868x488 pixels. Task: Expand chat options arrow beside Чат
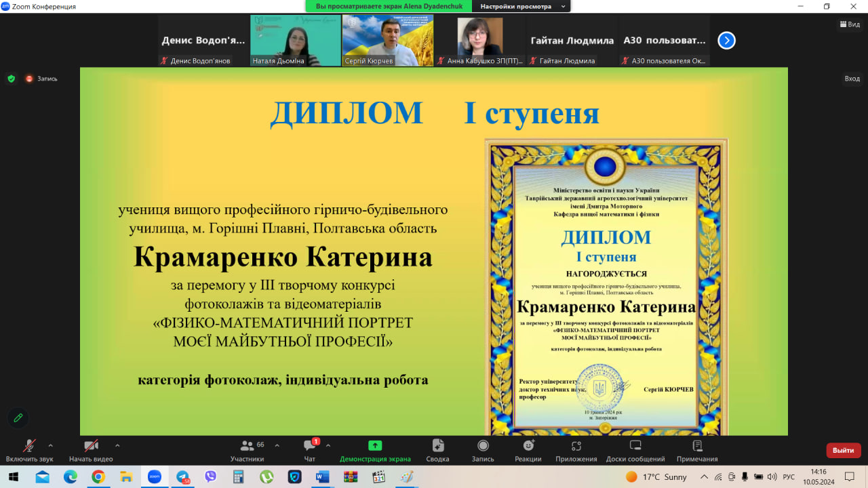pyautogui.click(x=328, y=445)
